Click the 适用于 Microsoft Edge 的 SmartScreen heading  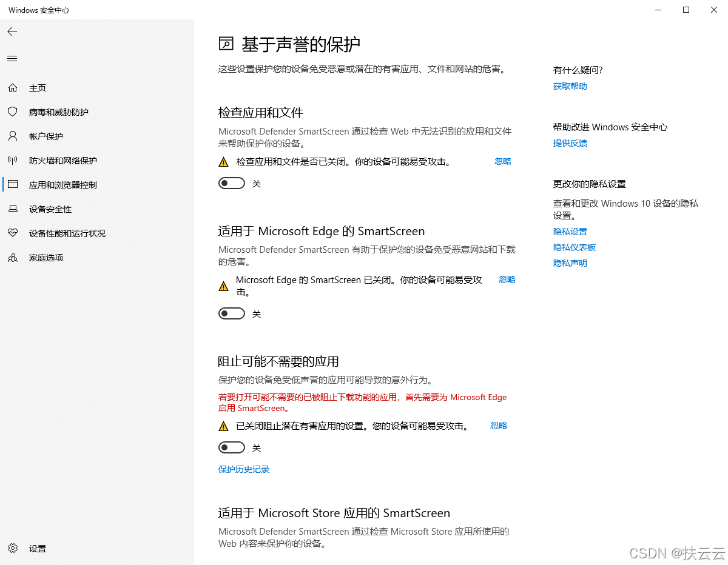322,231
